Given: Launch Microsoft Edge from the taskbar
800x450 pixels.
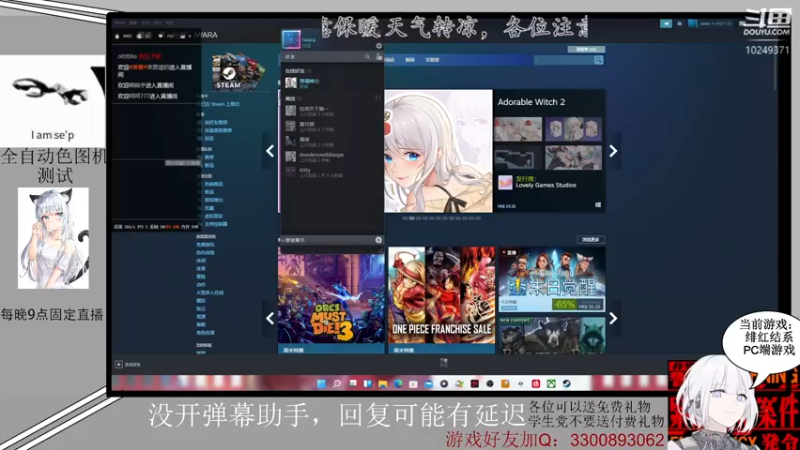Looking at the screenshot, I should [398, 384].
